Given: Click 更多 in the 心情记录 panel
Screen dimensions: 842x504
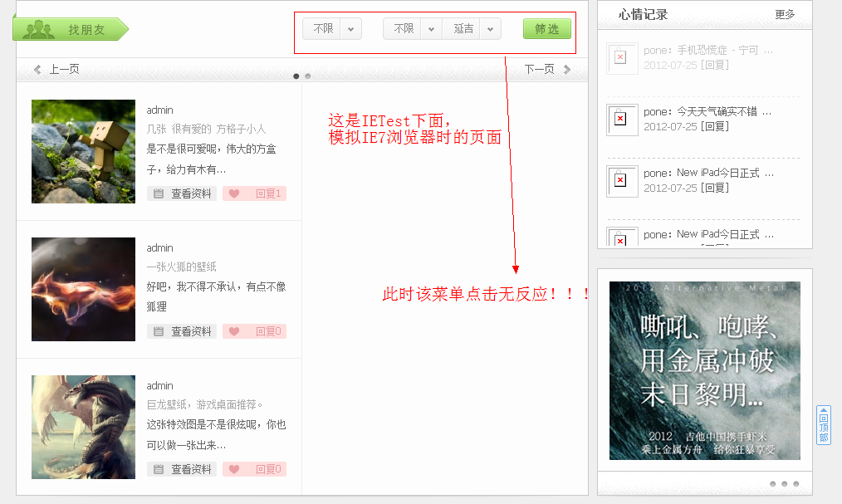Looking at the screenshot, I should 785,14.
